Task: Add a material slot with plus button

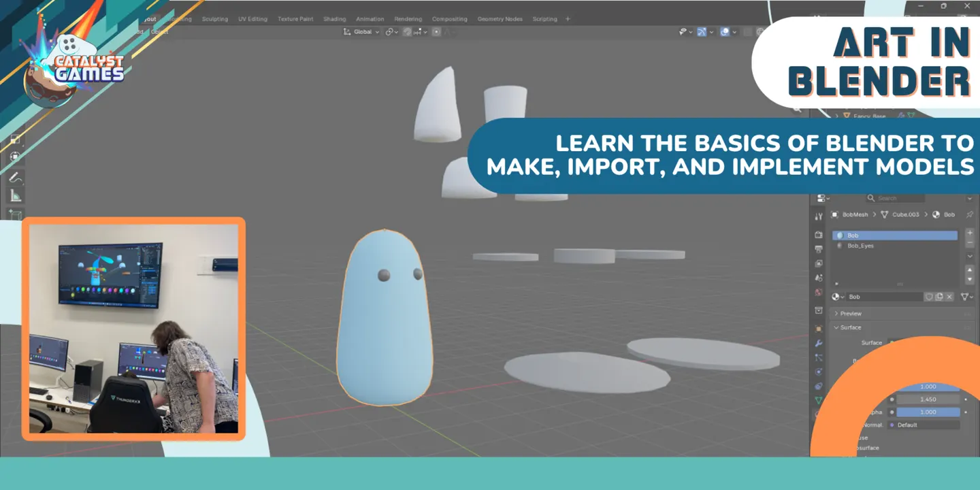Action: click(970, 233)
